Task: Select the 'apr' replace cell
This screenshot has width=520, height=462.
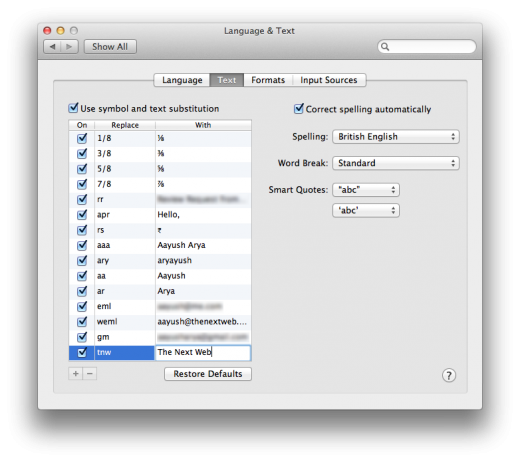Action: pos(125,215)
